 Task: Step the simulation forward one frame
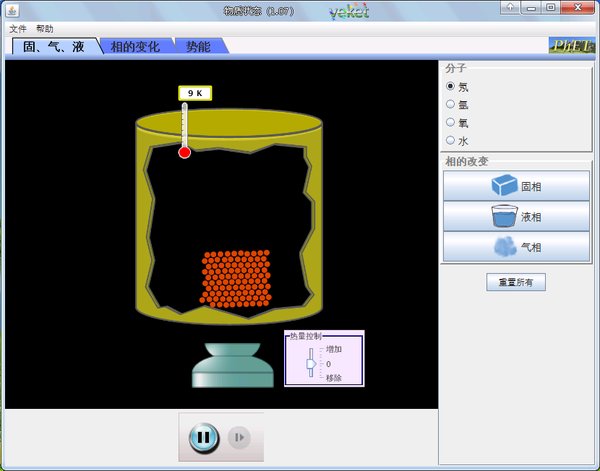(239, 437)
